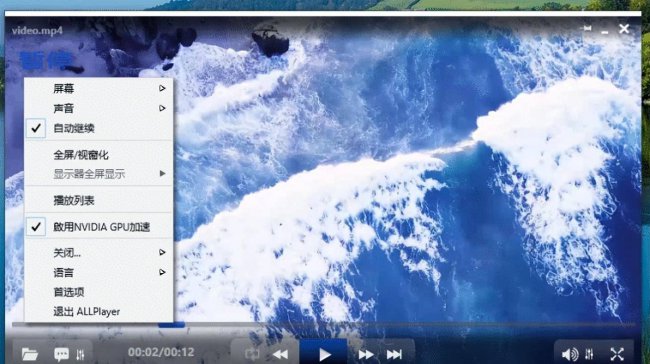Fast forward the video

click(x=365, y=354)
